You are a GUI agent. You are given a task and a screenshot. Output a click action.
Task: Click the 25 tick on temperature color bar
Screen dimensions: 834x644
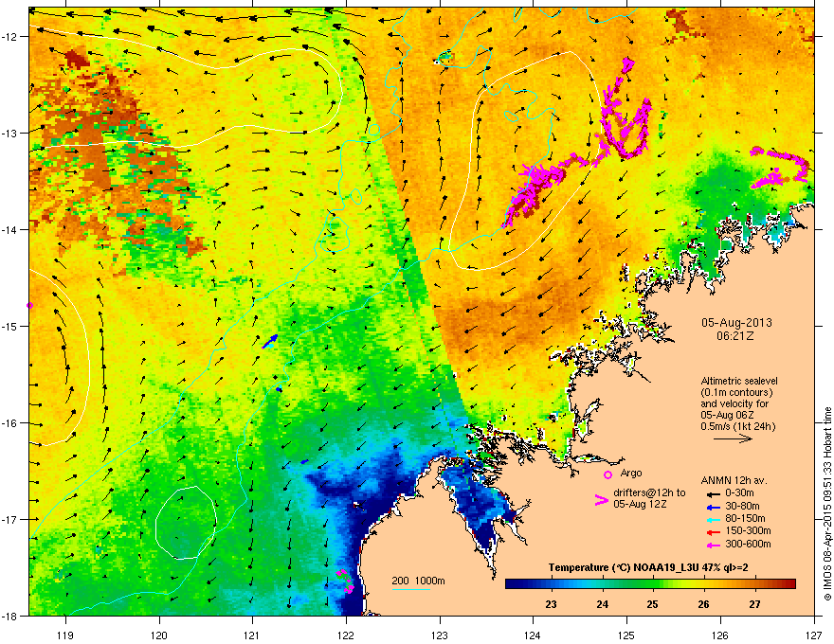(653, 604)
